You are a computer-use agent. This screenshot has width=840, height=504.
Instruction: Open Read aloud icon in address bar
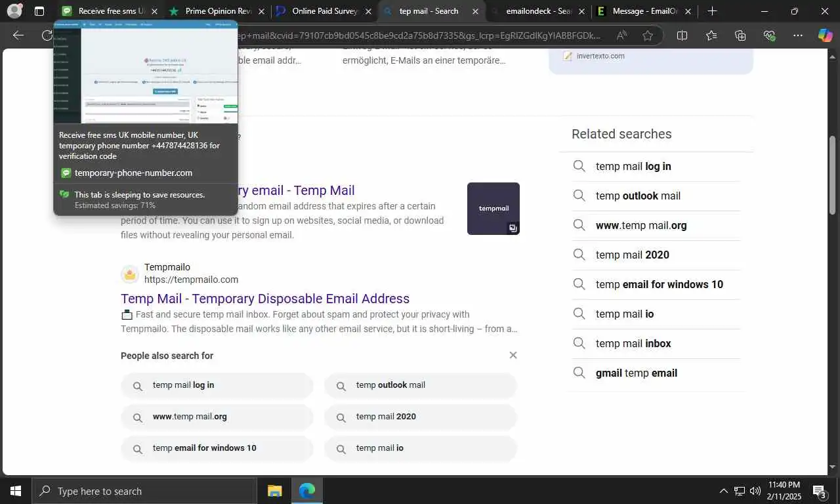click(x=621, y=35)
